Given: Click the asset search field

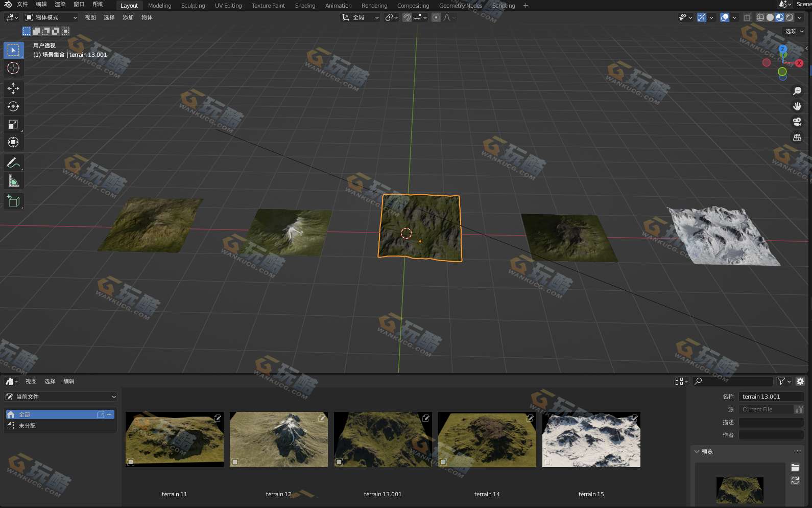Looking at the screenshot, I should click(x=733, y=381).
